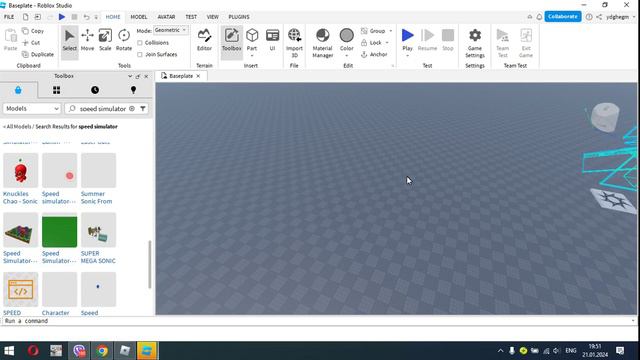Screen dimensions: 640x360
Task: Close the Baseplate tab
Action: (x=198, y=76)
